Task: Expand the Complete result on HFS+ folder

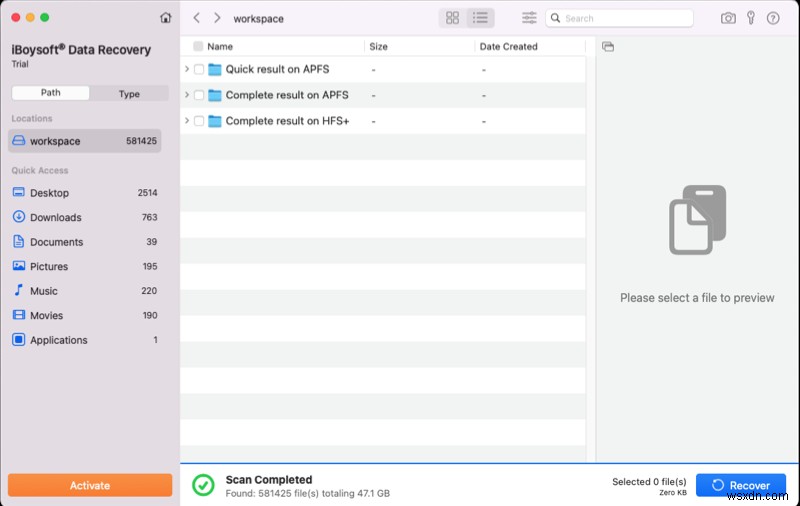Action: click(187, 121)
